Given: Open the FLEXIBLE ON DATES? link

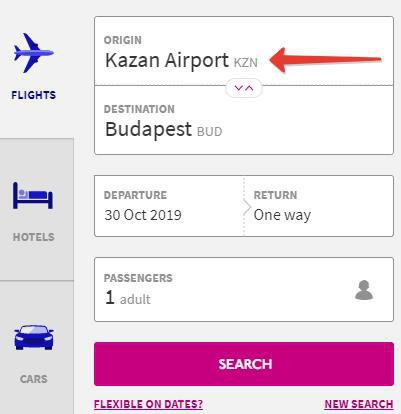Looking at the screenshot, I should [148, 404].
